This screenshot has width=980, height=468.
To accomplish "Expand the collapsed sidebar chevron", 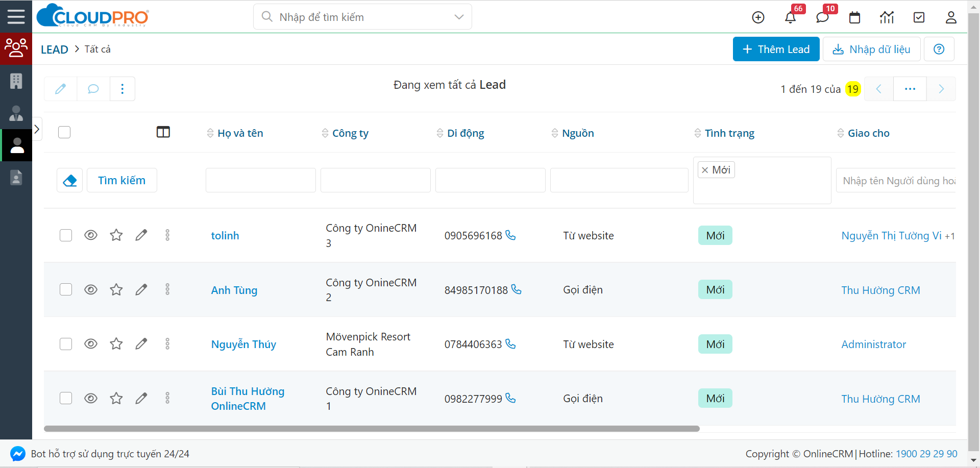I will pyautogui.click(x=37, y=129).
